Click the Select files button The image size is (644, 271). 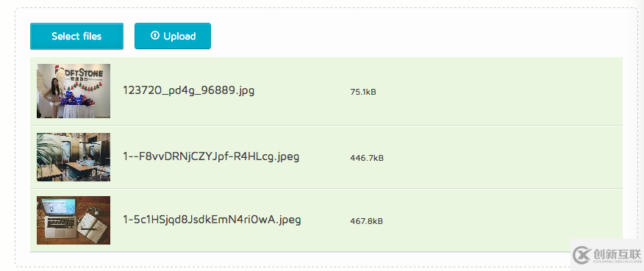pyautogui.click(x=76, y=36)
